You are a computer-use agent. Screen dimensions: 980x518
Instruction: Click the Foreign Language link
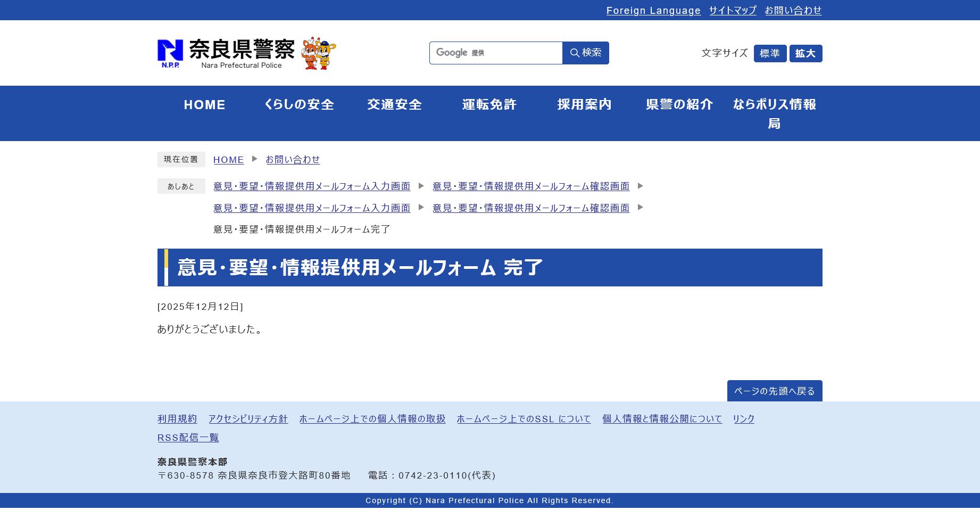[653, 11]
